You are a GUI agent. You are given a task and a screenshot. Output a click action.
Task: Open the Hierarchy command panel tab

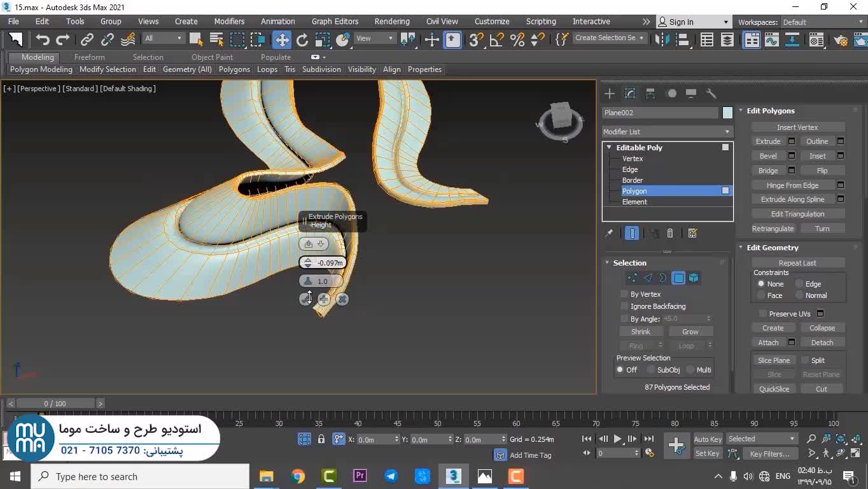click(650, 94)
